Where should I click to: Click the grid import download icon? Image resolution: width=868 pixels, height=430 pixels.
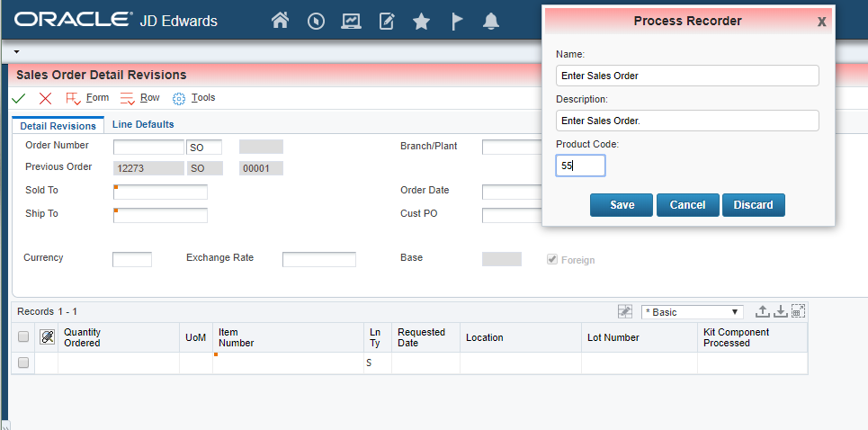(780, 311)
